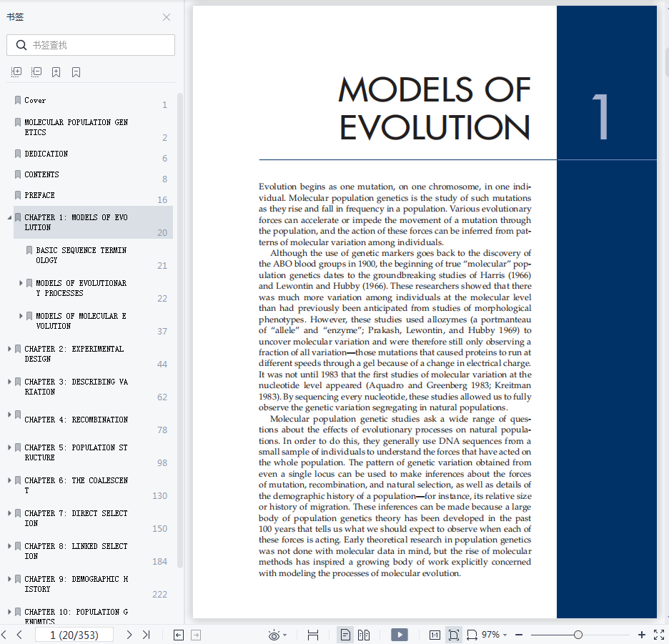
Task: Open the CHAPTER 8: LINKED SELECTION bookmark
Action: point(76,551)
